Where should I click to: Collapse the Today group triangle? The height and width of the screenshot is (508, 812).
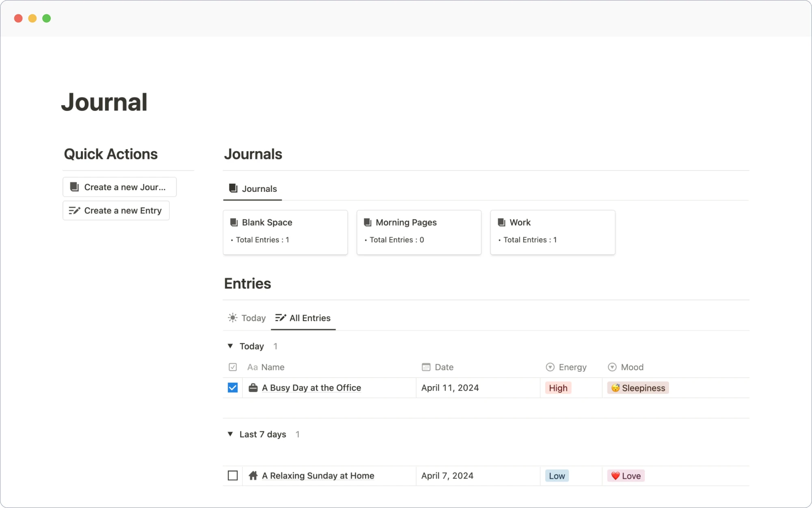(x=230, y=346)
